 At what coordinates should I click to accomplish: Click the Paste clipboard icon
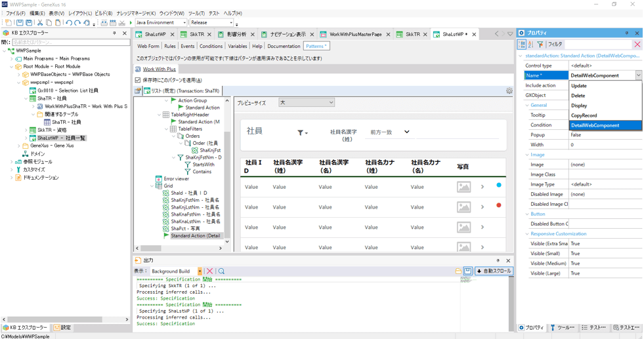[x=58, y=22]
